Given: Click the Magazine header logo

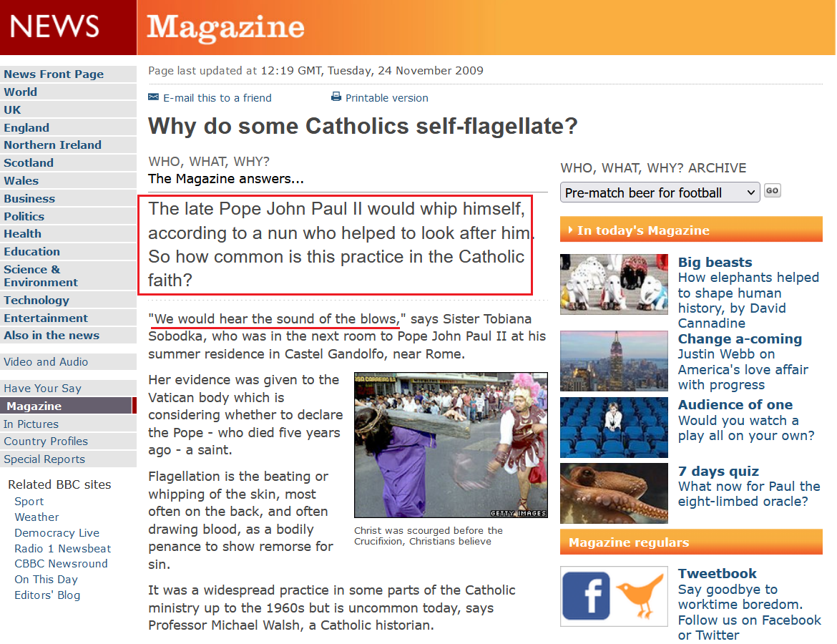Looking at the screenshot, I should click(x=225, y=28).
